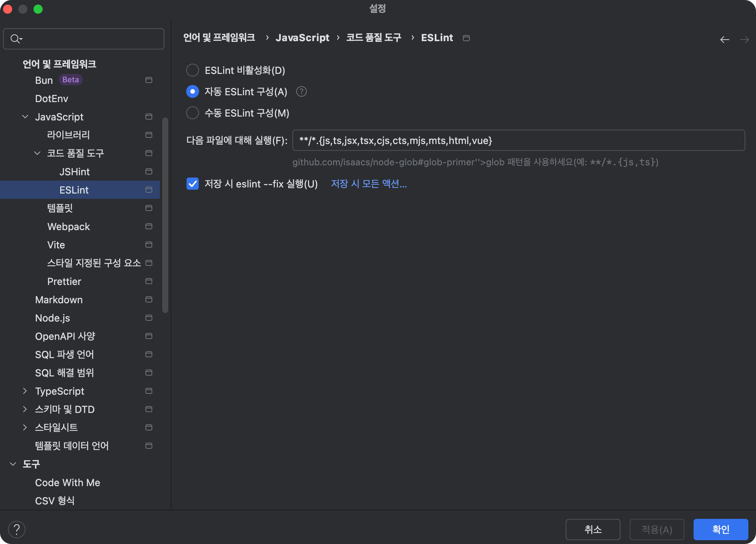This screenshot has width=756, height=544.
Task: Click project-level icon on the Prettier row
Action: (149, 281)
